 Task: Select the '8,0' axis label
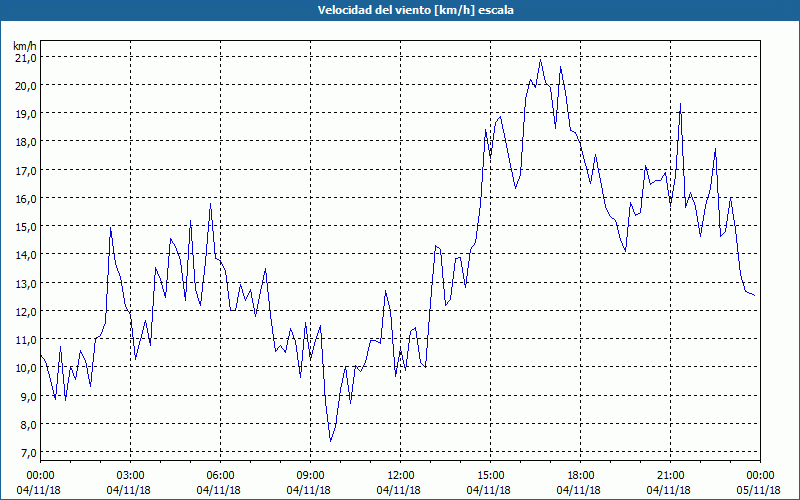pos(28,425)
